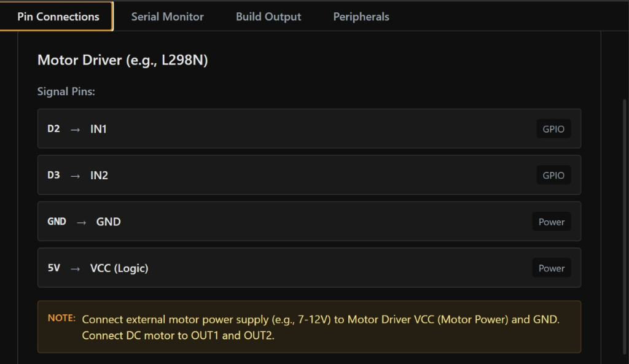629x364 pixels.
Task: Click the Pin Connections tab
Action: 58,17
